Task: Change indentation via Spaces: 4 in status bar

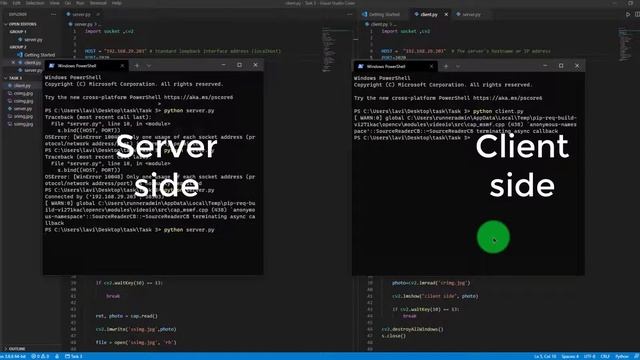Action: click(570, 356)
